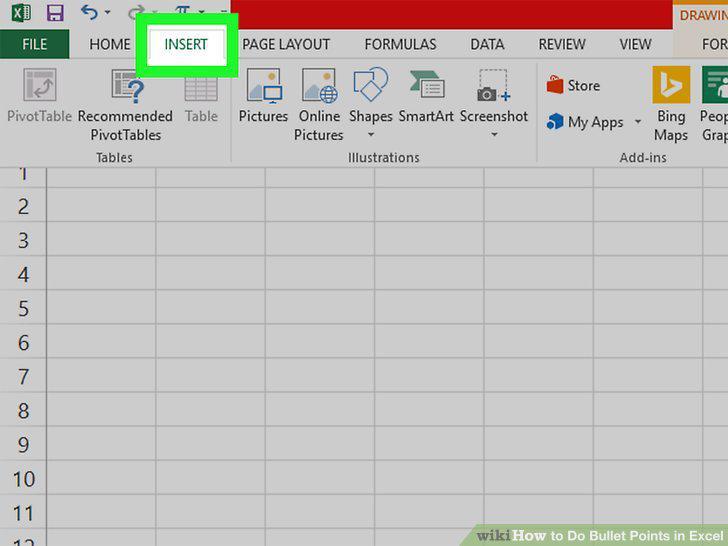Click the first-column cell in row 2
Viewport: 728px width, 546px height.
pos(101,206)
